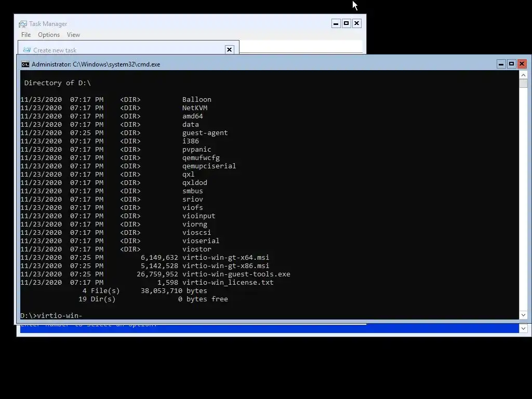Close the Create new task dialog

tap(229, 49)
